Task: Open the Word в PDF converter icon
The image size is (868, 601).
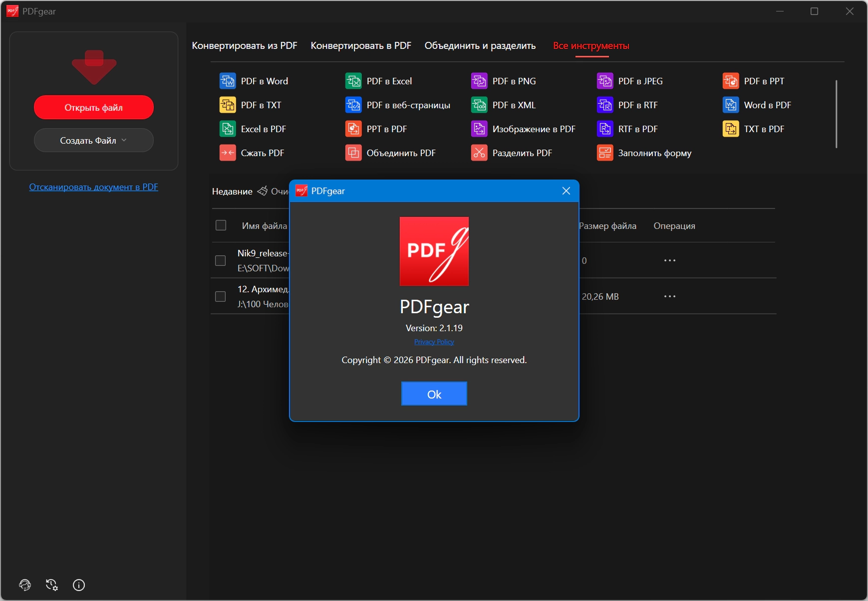Action: click(731, 105)
